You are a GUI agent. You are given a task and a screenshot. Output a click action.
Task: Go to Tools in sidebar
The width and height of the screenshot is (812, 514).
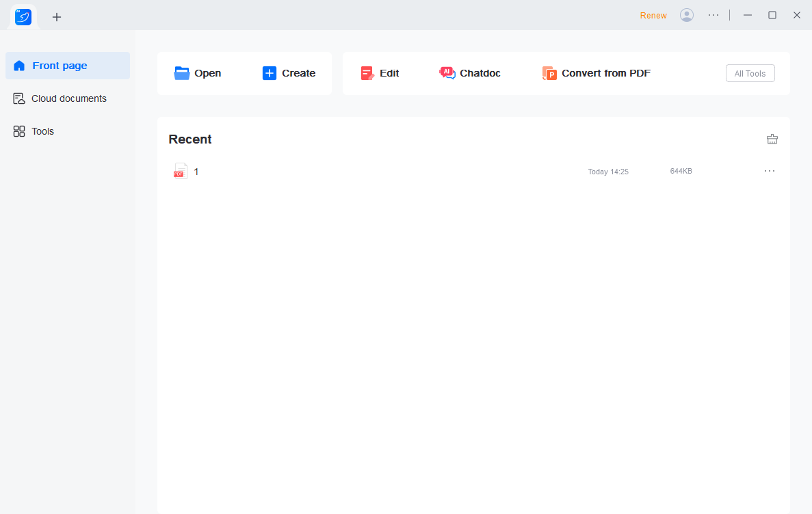click(x=42, y=131)
